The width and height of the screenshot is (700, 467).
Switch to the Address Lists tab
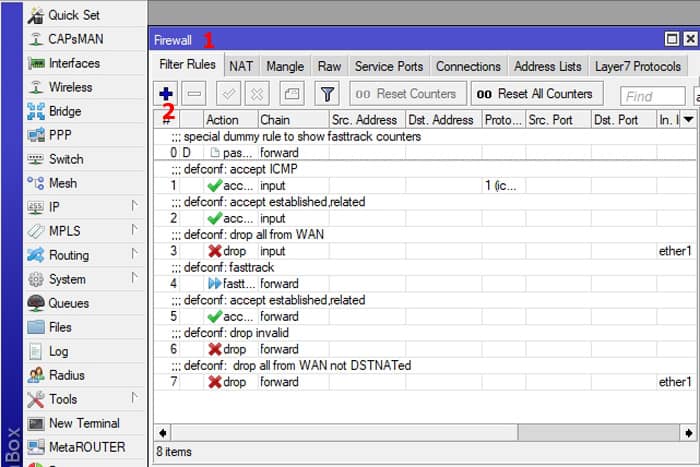point(548,67)
